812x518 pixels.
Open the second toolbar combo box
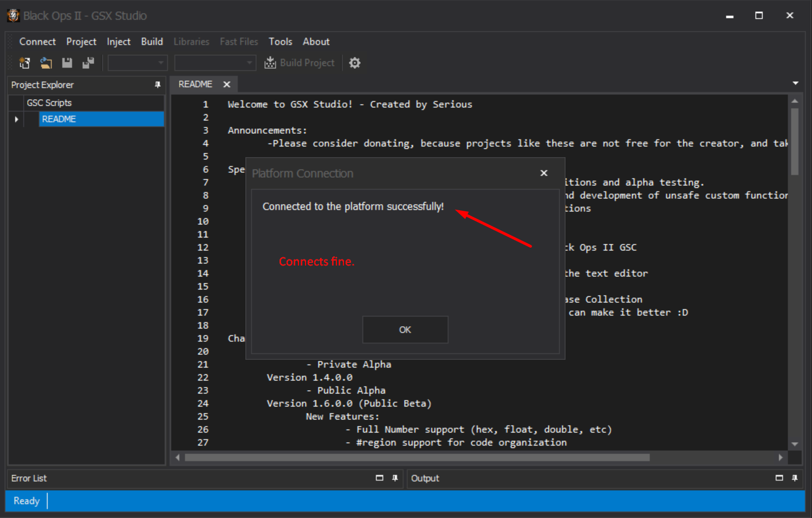215,63
